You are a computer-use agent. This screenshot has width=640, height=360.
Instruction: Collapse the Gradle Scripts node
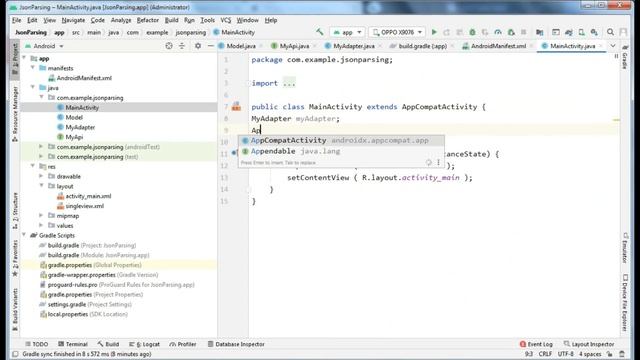click(24, 235)
